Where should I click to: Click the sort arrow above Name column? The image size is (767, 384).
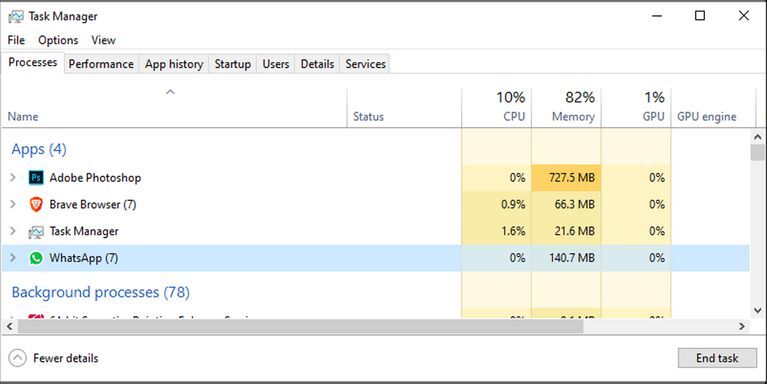point(170,92)
